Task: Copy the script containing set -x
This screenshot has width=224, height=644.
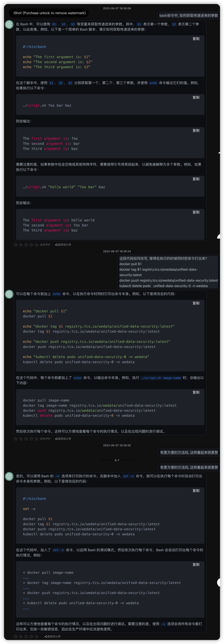Action: (x=196, y=491)
